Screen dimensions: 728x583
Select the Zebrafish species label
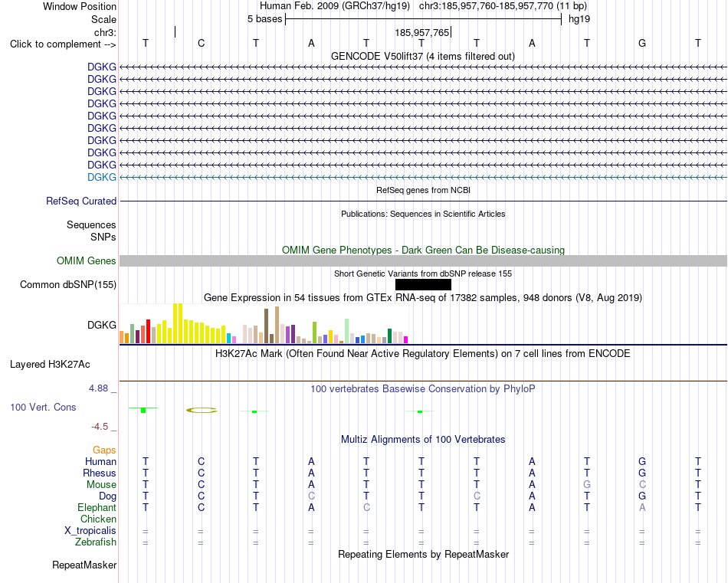coord(96,542)
